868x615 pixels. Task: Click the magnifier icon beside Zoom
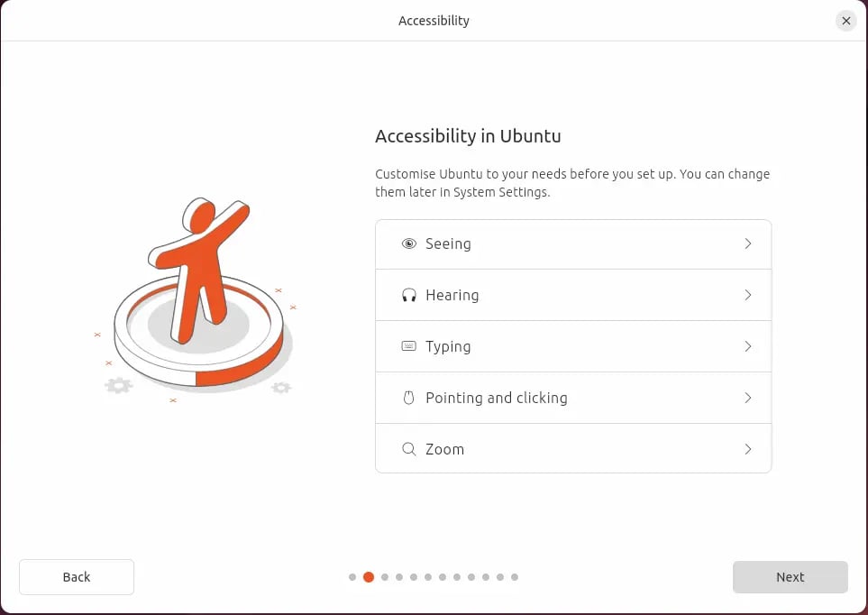409,449
